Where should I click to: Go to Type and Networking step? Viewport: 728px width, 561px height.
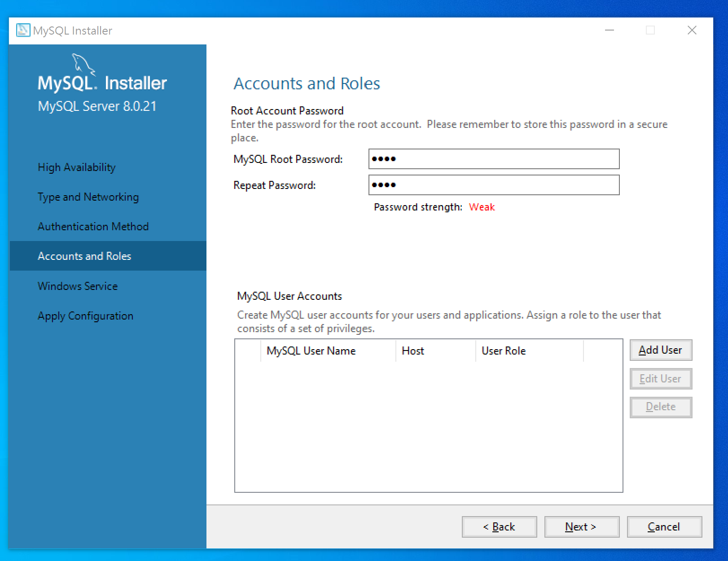[88, 197]
